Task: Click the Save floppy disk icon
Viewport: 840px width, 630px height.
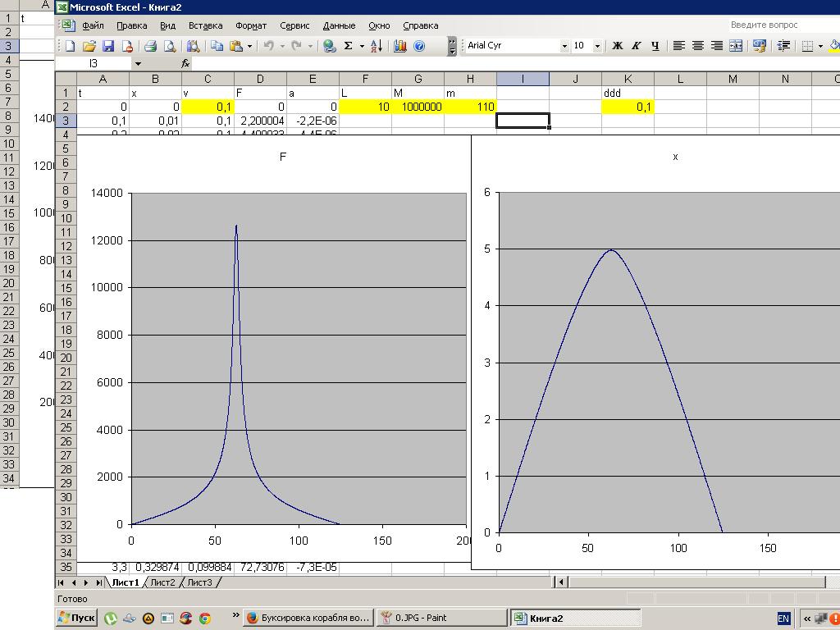Action: click(107, 46)
